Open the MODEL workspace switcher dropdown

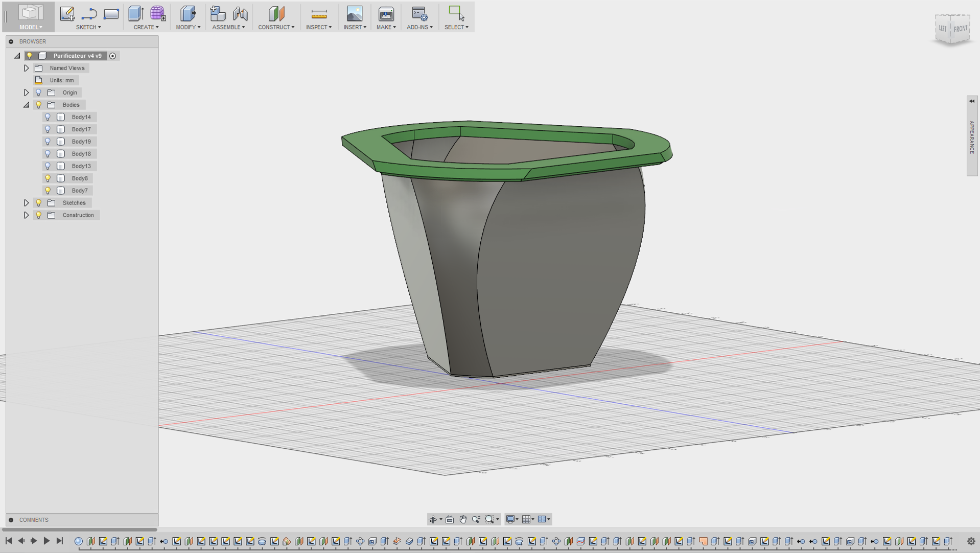pos(30,27)
